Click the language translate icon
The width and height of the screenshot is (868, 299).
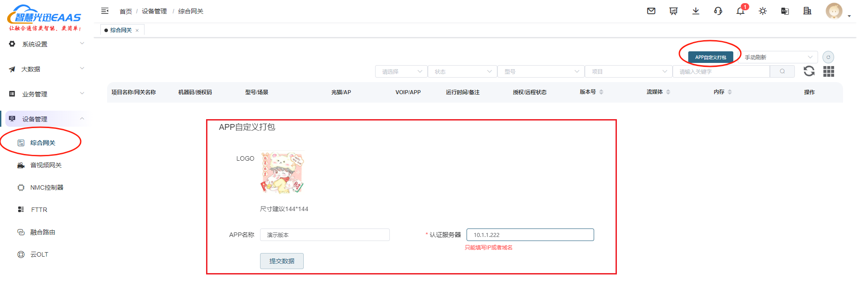(x=785, y=11)
